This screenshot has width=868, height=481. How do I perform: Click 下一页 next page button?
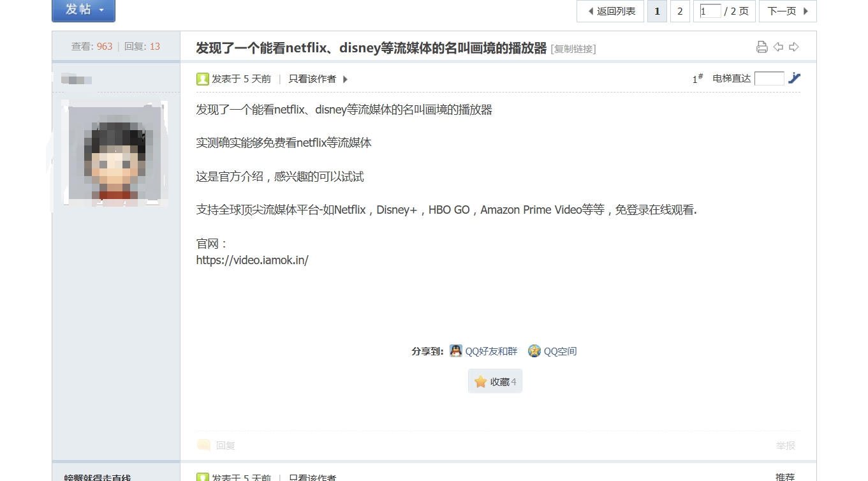[787, 11]
